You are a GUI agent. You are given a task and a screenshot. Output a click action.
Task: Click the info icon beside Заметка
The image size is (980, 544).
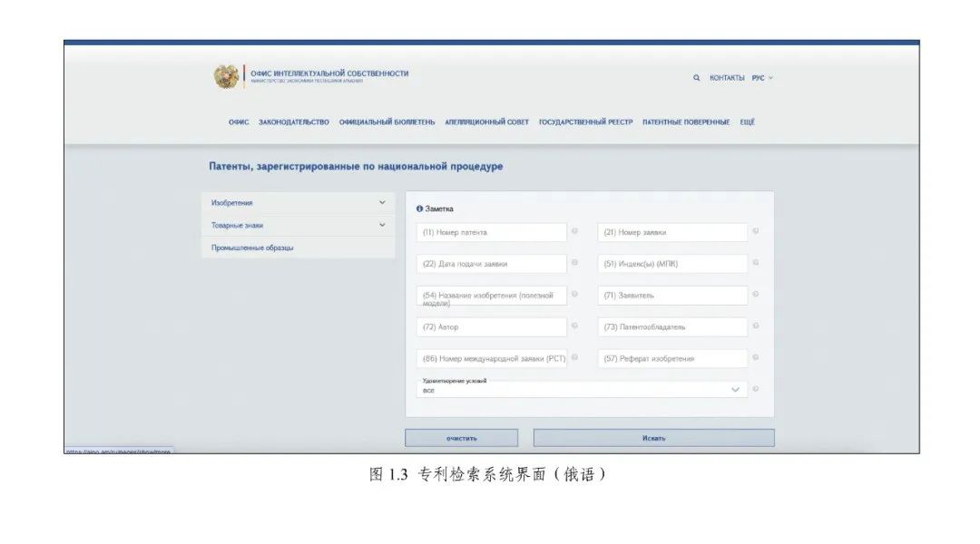[x=419, y=209]
